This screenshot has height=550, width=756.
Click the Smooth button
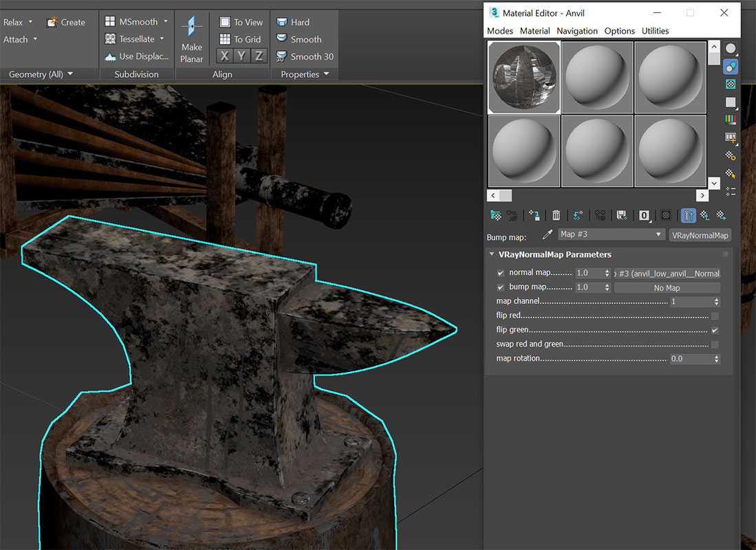tap(299, 39)
